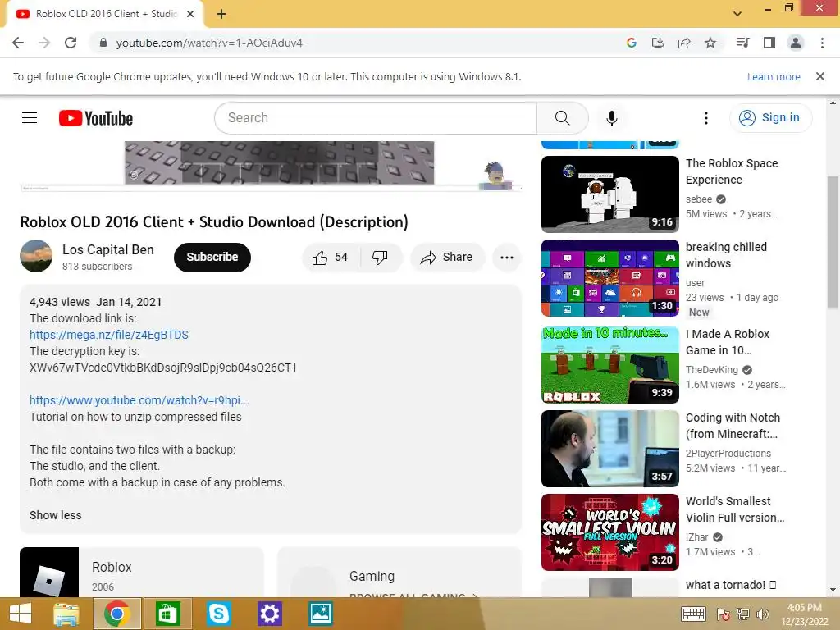
Task: Open the PC settings gear on the taskbar
Action: (269, 614)
